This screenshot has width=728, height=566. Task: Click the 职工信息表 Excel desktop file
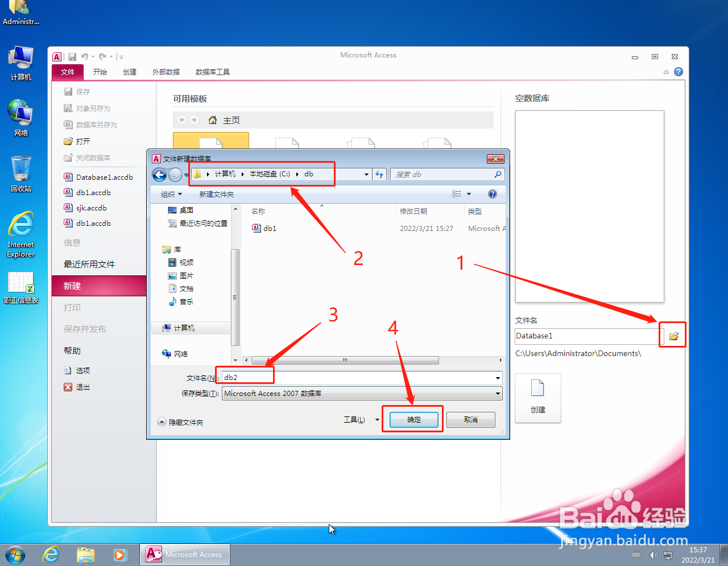pos(21,288)
